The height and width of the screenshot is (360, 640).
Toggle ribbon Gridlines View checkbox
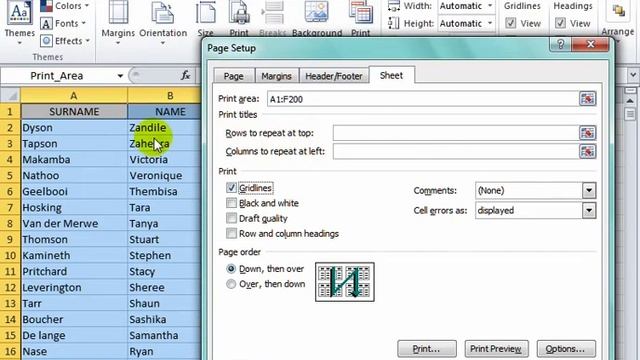pos(511,23)
